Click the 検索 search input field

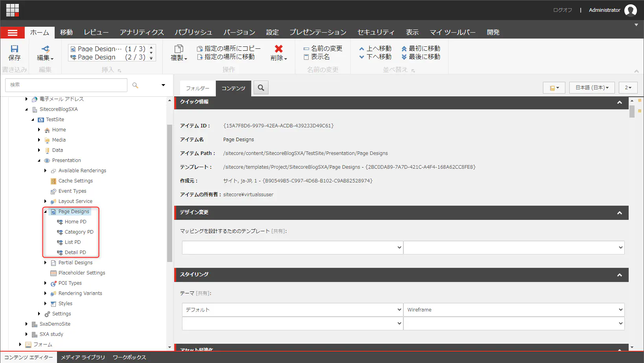coord(66,85)
